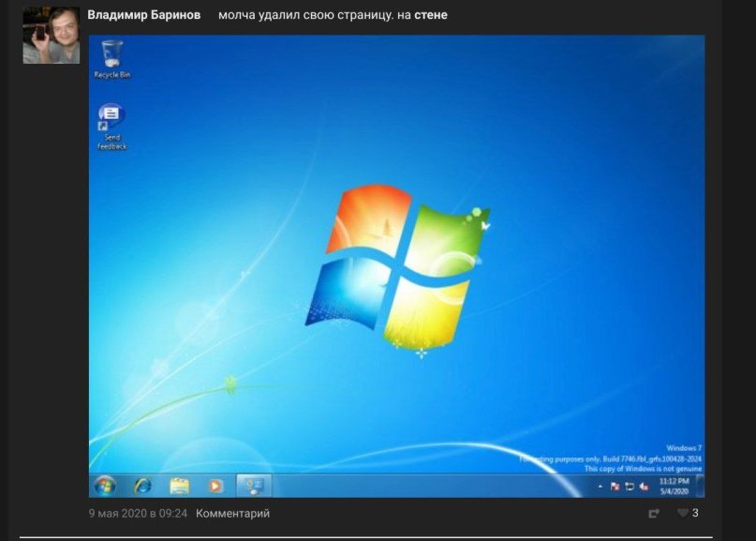Viewport: 756px width, 541px height.
Task: Click the Комментарий link
Action: [x=232, y=514]
